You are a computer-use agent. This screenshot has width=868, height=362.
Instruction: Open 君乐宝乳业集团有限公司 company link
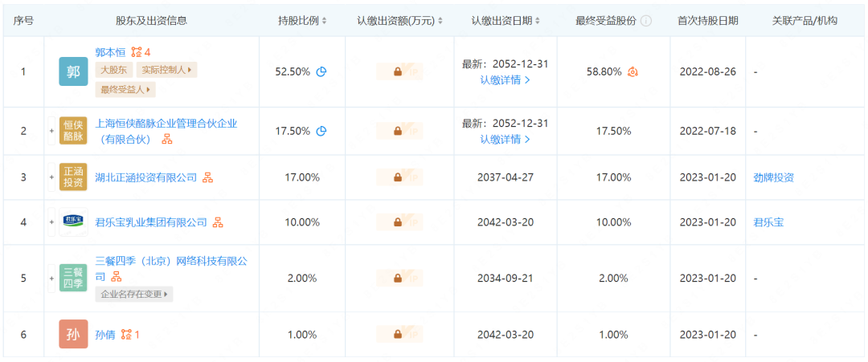tap(151, 222)
